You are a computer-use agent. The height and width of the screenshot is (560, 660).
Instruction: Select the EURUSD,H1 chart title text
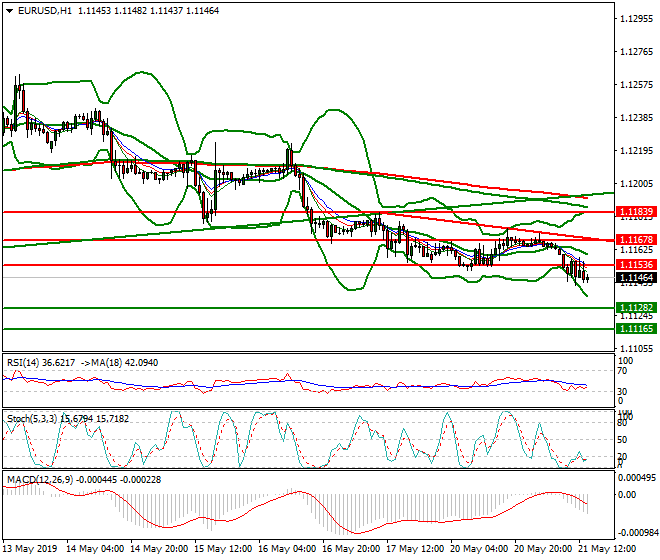45,11
